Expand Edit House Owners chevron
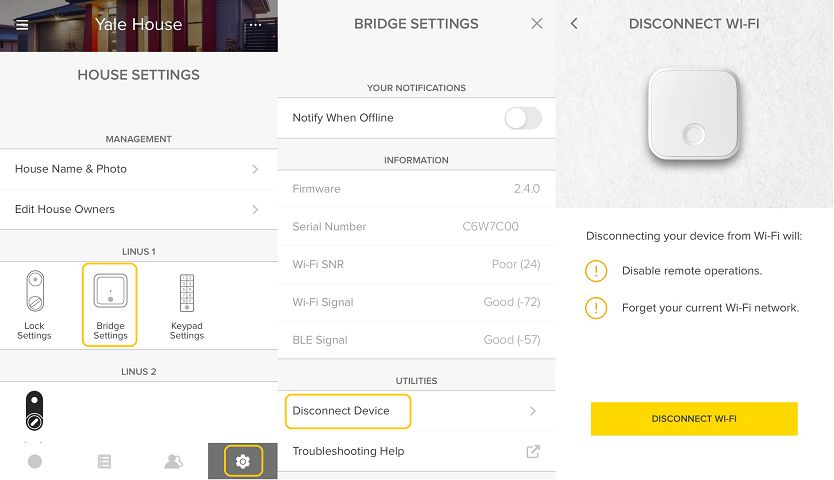834x480 pixels. (255, 210)
